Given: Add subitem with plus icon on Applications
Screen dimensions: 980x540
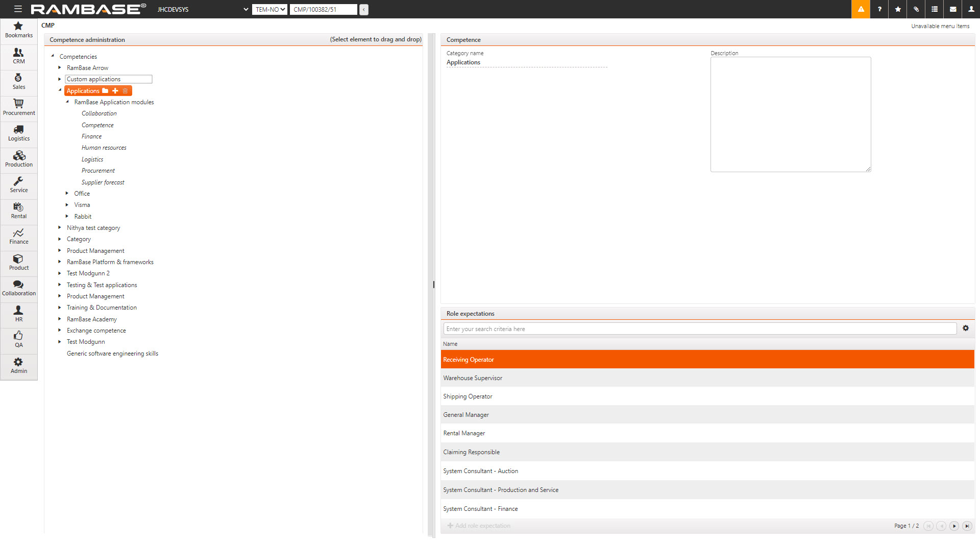Looking at the screenshot, I should (x=115, y=91).
